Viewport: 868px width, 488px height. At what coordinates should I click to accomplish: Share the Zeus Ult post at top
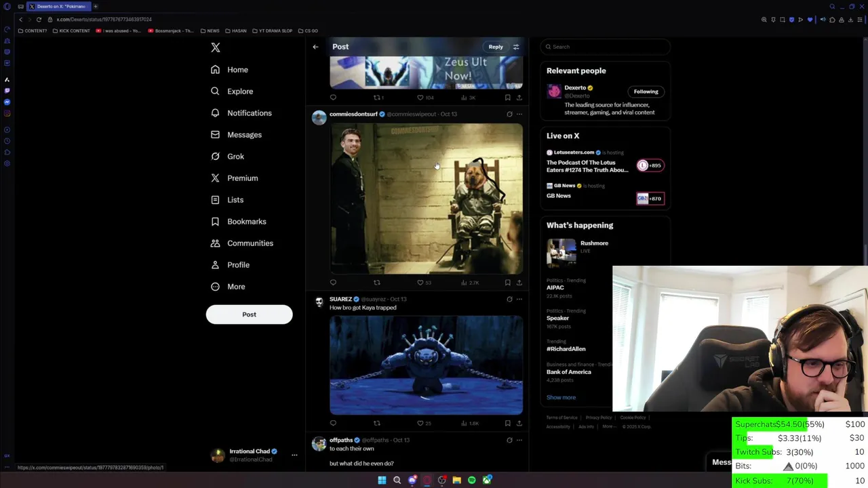[x=519, y=98]
